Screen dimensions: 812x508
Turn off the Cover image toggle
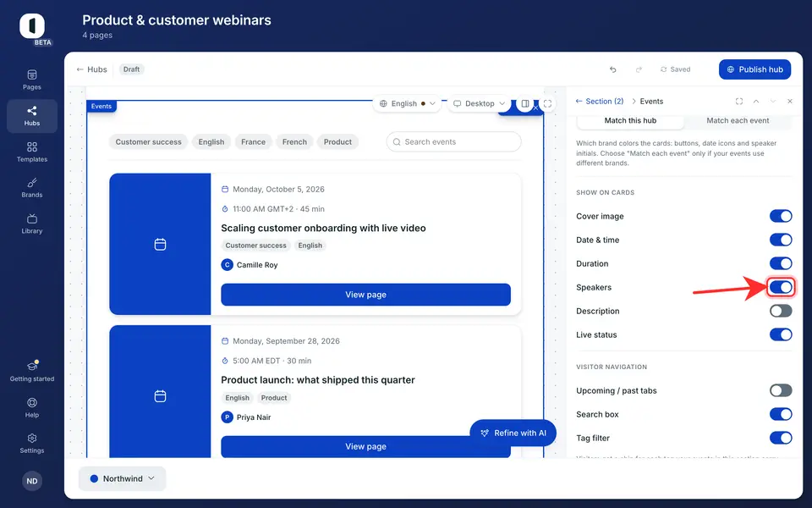pos(781,216)
